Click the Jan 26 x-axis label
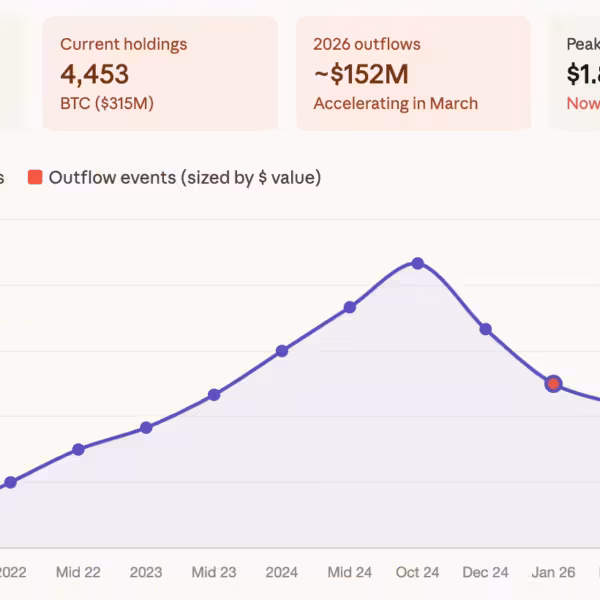This screenshot has width=600, height=600. (x=553, y=572)
